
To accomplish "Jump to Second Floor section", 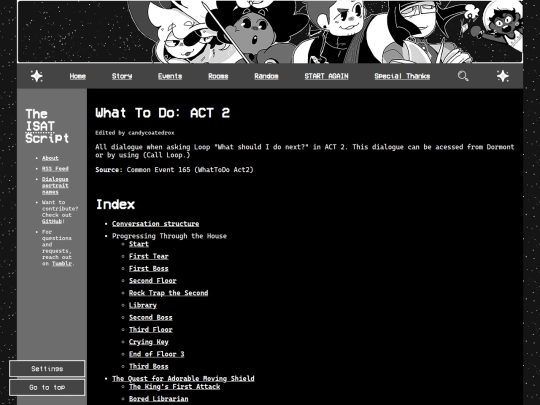I will tap(153, 281).
